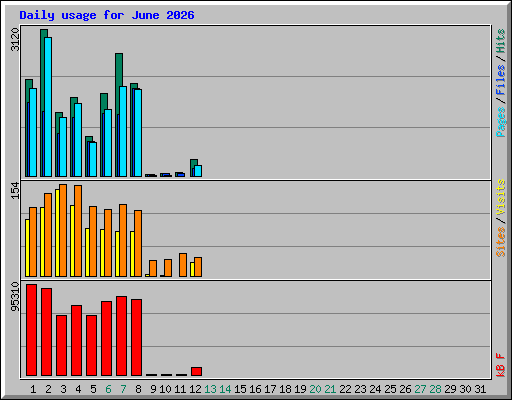Click the small red KB bar for day 12
Screen dimensions: 512x400
(x=196, y=372)
